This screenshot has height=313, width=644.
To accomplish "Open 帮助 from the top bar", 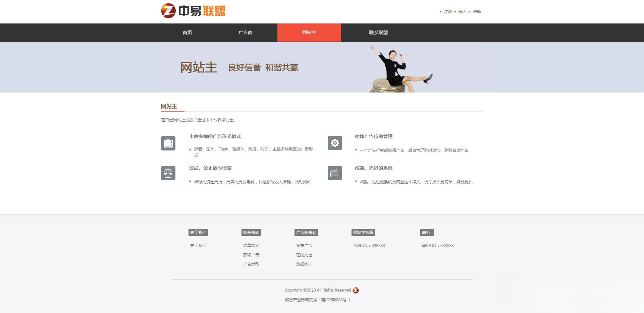I will point(477,11).
